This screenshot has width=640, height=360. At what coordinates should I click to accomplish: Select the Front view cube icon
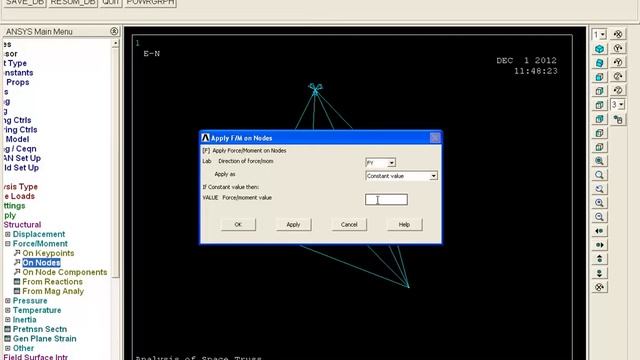point(599,77)
